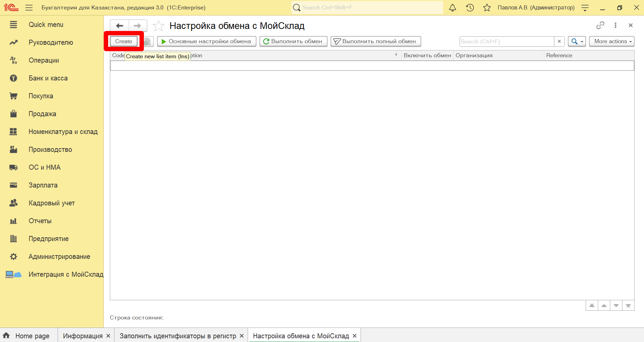Add this form to favorites star
644x342 pixels.
158,26
